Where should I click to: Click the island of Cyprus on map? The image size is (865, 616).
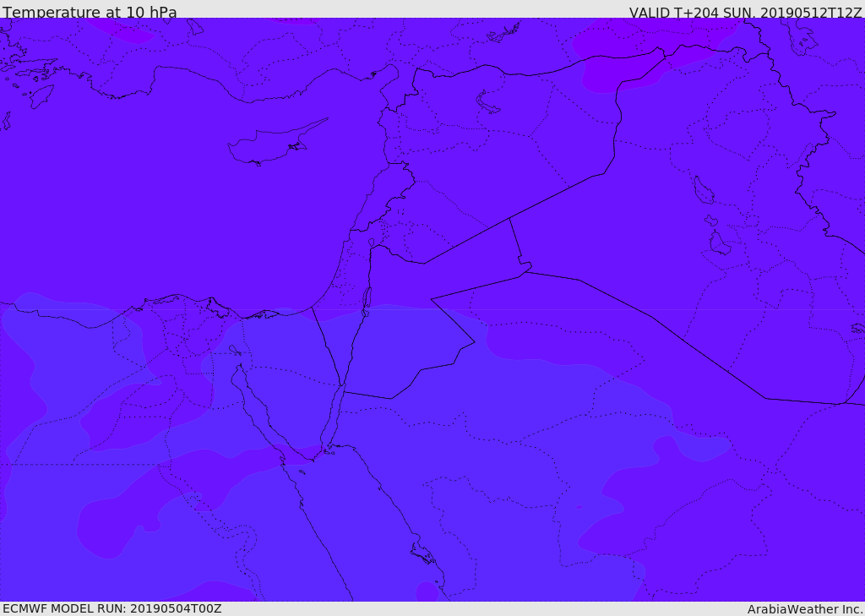coord(276,144)
